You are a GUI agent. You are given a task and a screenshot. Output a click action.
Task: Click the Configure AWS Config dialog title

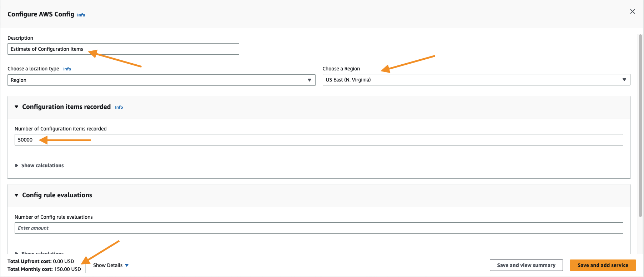(41, 14)
